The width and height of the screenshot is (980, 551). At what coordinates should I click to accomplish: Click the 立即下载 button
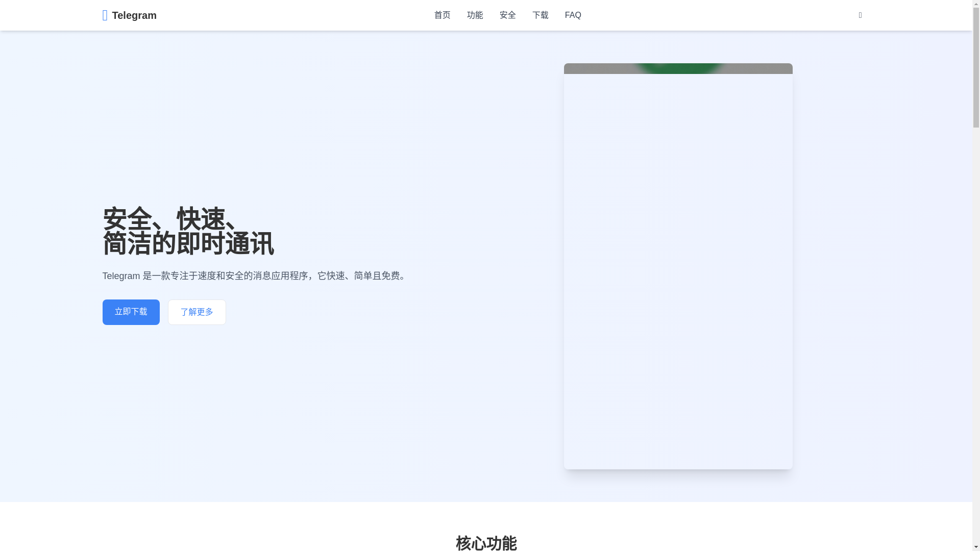click(x=131, y=312)
